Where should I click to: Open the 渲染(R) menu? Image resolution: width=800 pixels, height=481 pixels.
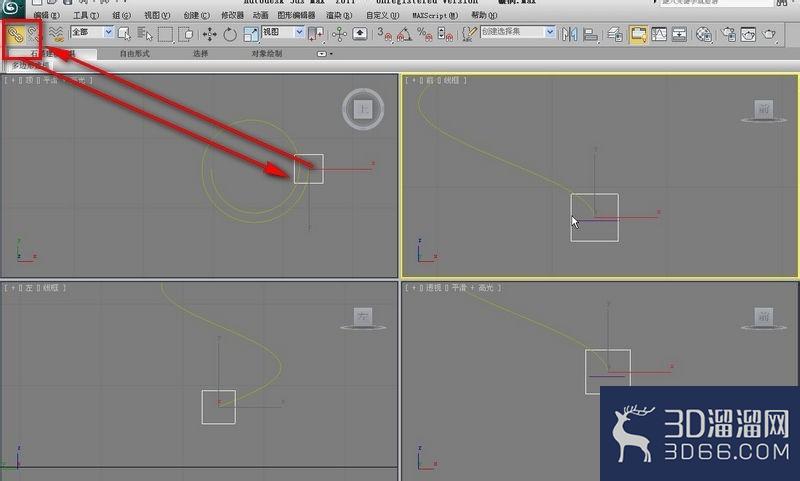(339, 15)
